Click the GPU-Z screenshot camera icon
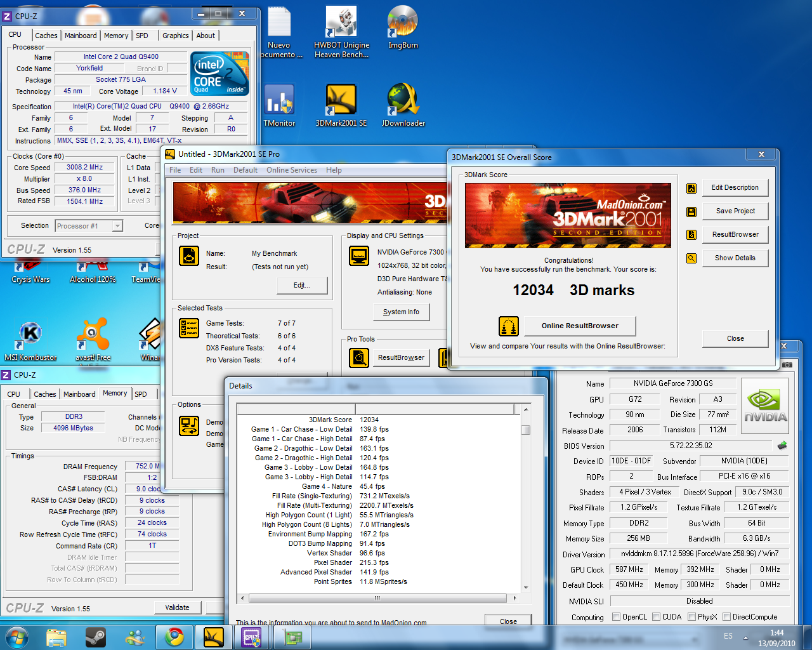 (x=787, y=364)
